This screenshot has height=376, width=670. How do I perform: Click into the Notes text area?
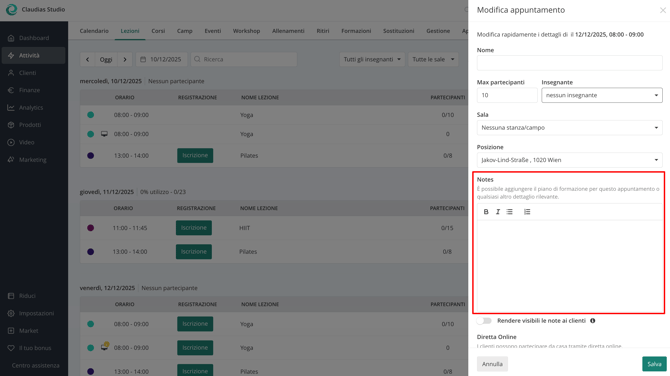[570, 266]
